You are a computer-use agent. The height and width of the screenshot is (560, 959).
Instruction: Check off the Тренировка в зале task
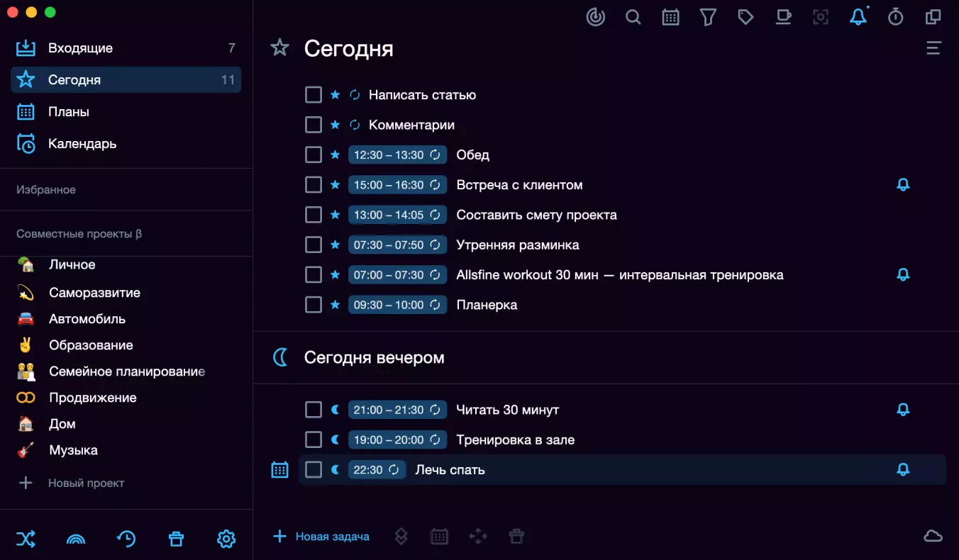[314, 439]
